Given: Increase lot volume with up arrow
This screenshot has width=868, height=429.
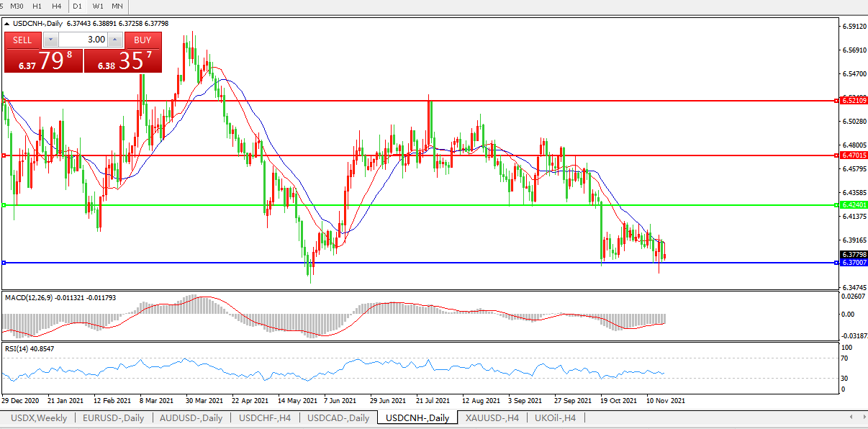Looking at the screenshot, I should [x=115, y=40].
